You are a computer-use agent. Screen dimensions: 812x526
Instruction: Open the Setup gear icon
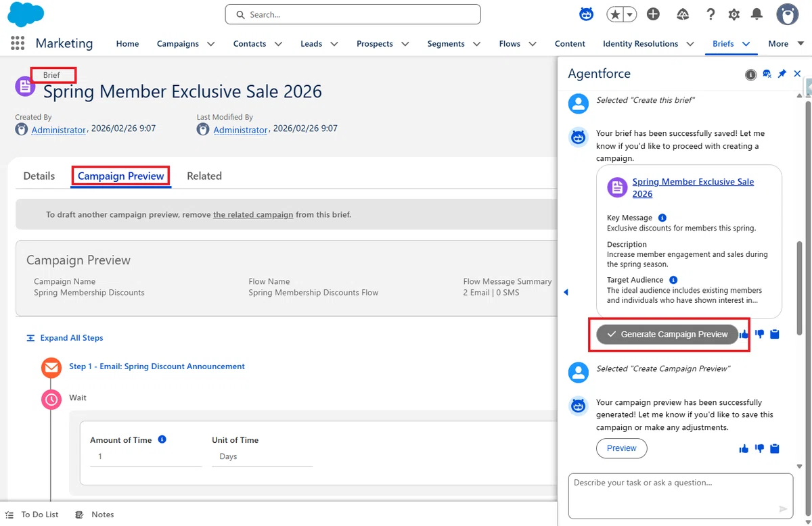pos(734,14)
